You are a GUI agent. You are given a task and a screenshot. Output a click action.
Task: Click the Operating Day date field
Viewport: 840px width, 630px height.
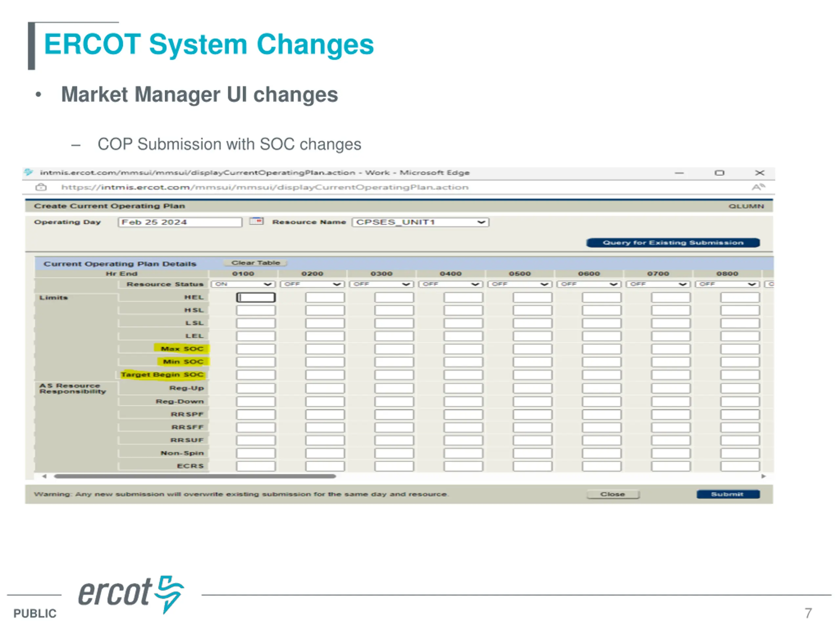180,222
